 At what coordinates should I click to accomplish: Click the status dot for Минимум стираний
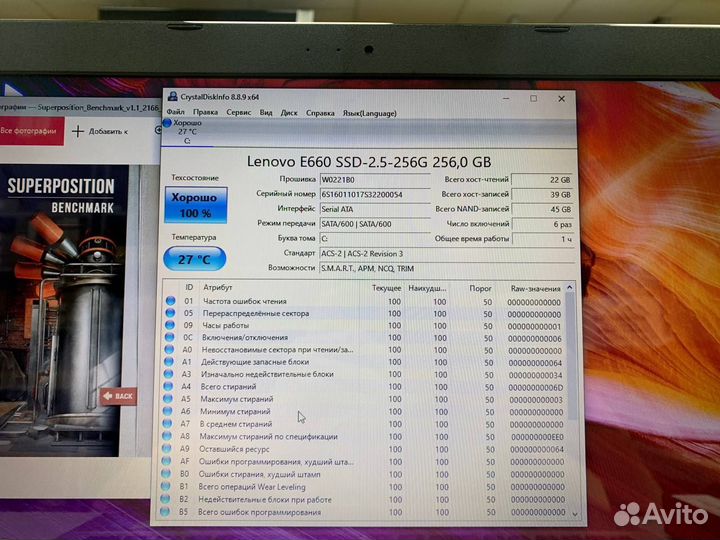(x=167, y=411)
